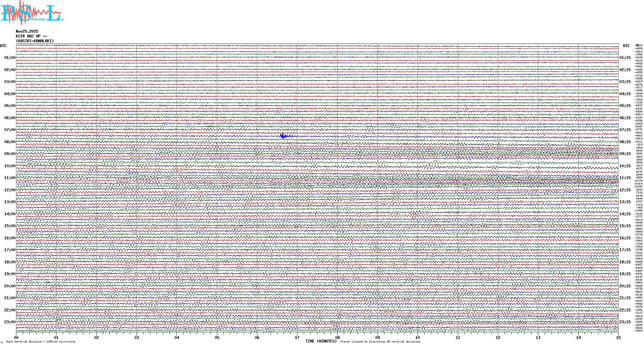The height and width of the screenshot is (346, 644).
Task: Select the Nov25,2025 date label
Action: pyautogui.click(x=27, y=31)
